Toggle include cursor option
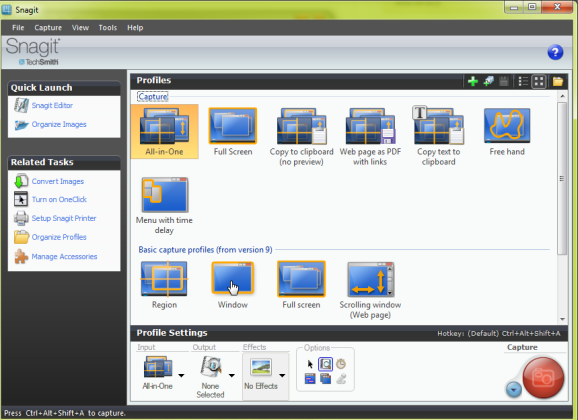This screenshot has height=420, width=578. pyautogui.click(x=310, y=364)
